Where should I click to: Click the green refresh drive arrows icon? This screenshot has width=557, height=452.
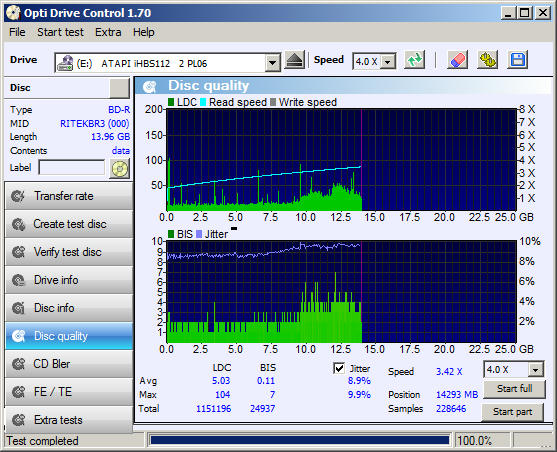(x=415, y=60)
